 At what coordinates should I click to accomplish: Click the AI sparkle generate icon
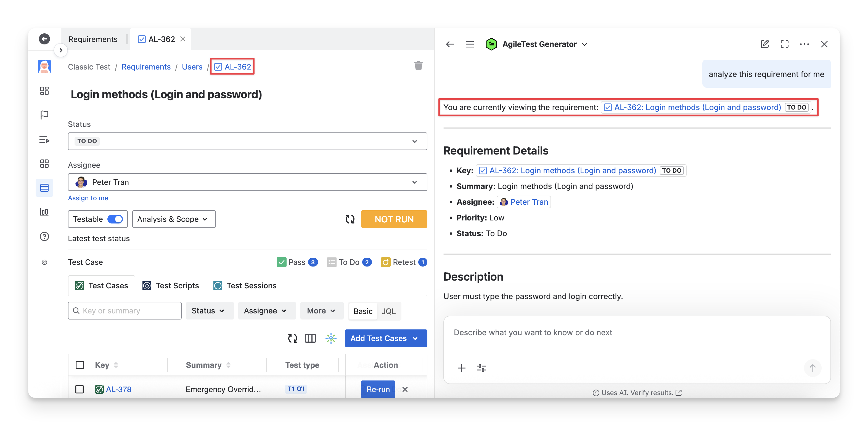331,338
